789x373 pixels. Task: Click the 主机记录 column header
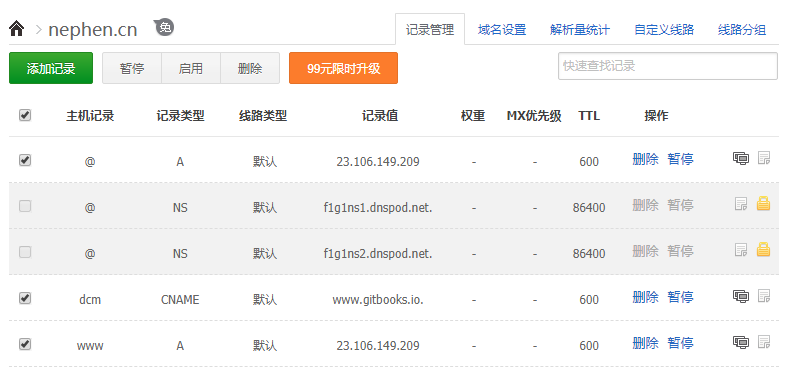[x=90, y=116]
